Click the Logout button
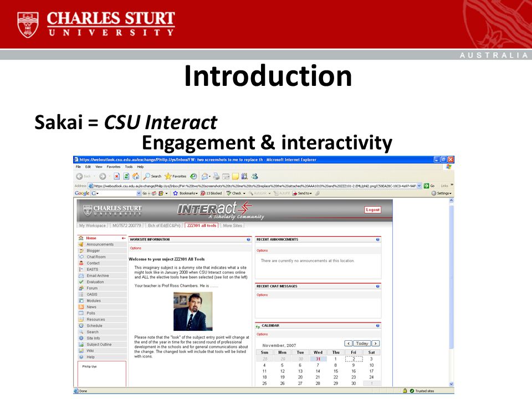Viewport: 532px width, 399px height. pyautogui.click(x=372, y=209)
